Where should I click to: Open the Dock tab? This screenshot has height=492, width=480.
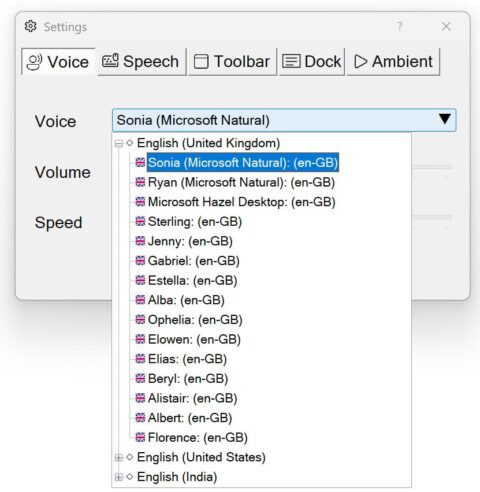312,62
